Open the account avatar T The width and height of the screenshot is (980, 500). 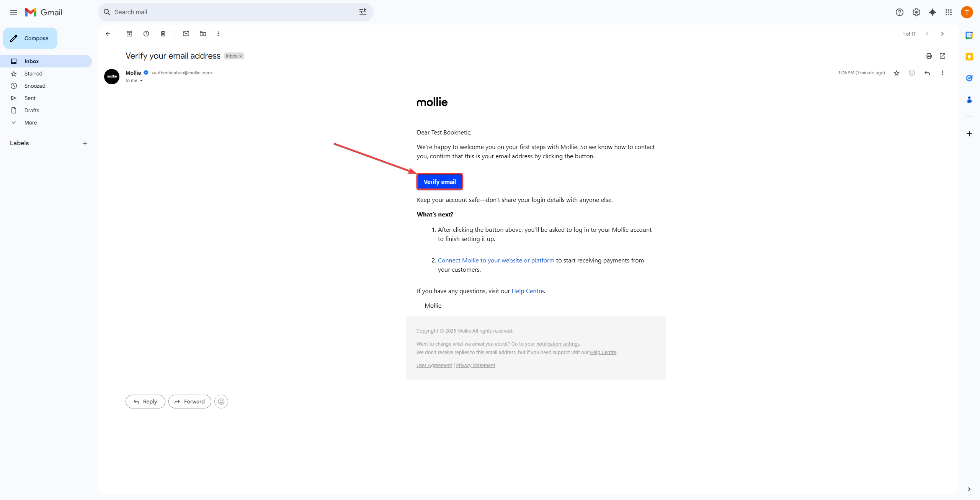967,12
